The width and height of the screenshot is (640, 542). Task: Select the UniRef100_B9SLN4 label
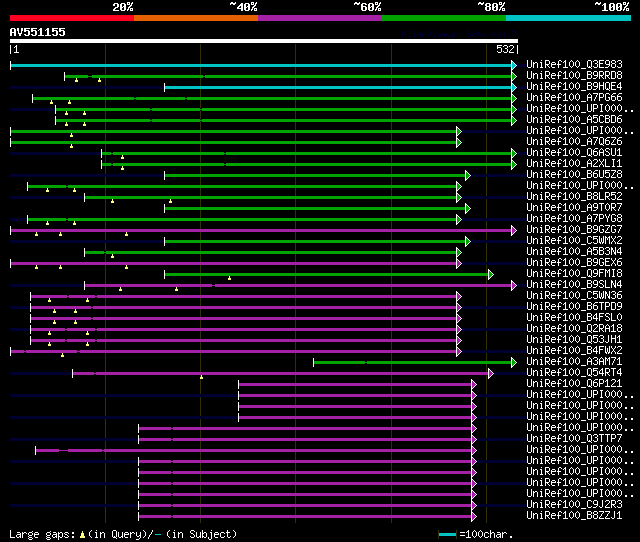point(574,285)
